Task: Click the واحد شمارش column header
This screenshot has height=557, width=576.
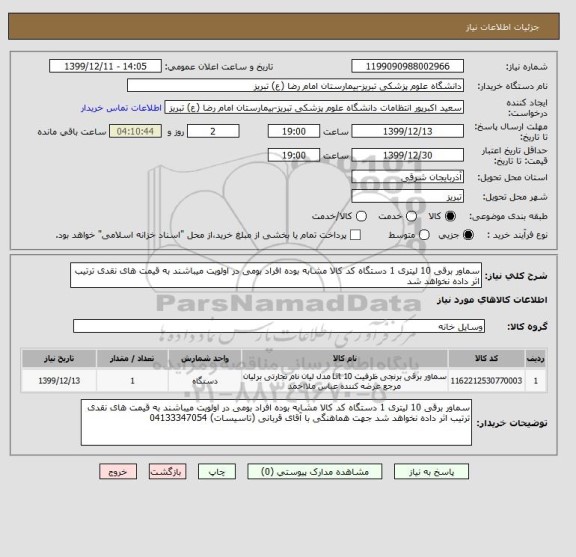Action: click(x=205, y=359)
